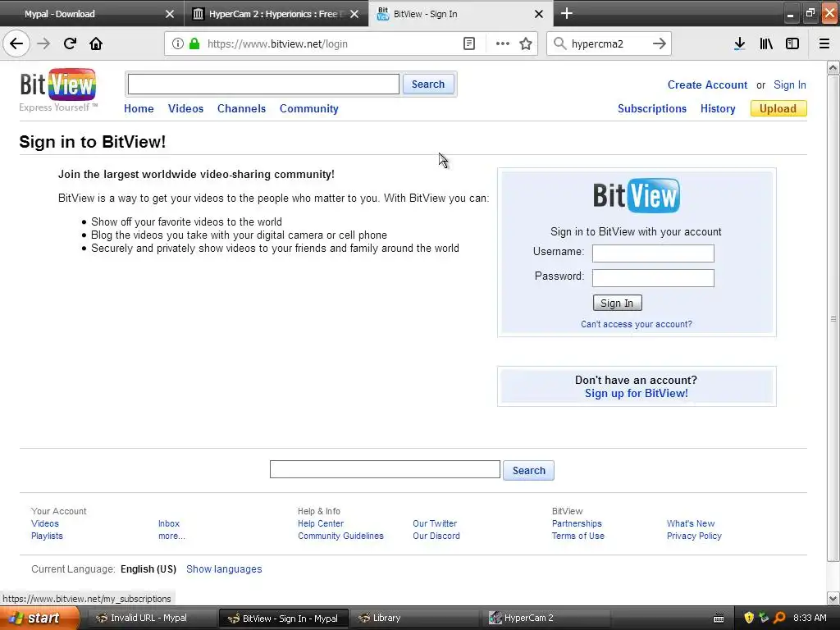Click the yellow Upload button
Viewport: 840px width, 630px height.
pos(778,109)
